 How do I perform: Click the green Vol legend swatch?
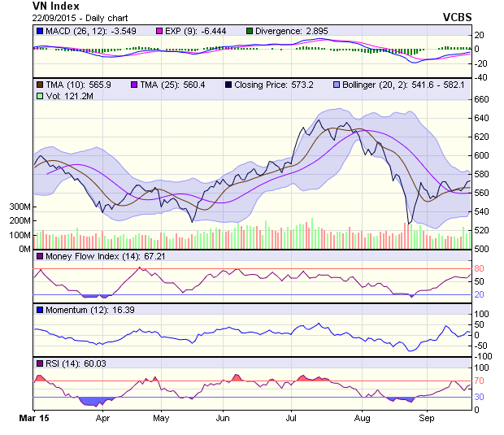pyautogui.click(x=39, y=96)
